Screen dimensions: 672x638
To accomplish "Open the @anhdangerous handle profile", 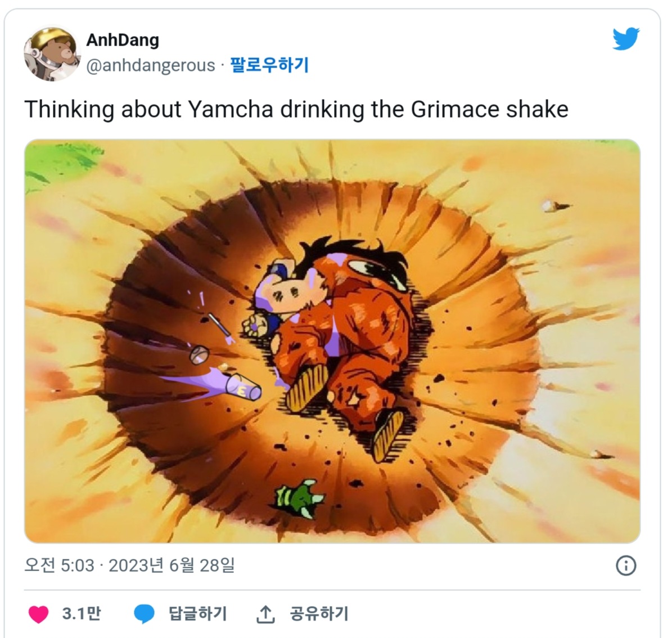I will 151,66.
